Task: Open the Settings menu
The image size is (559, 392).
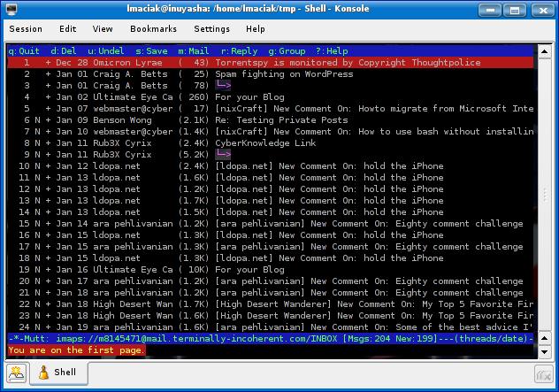Action: click(x=211, y=29)
